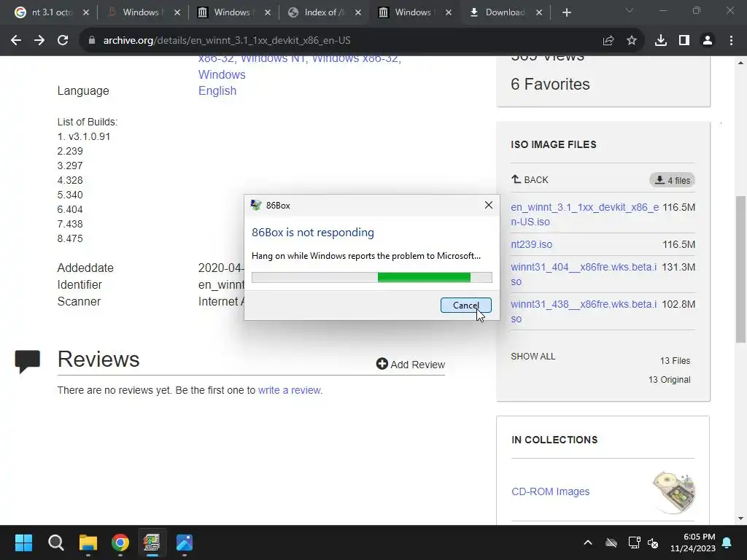This screenshot has height=560, width=747.
Task: Show hidden system tray icons
Action: coord(588,542)
